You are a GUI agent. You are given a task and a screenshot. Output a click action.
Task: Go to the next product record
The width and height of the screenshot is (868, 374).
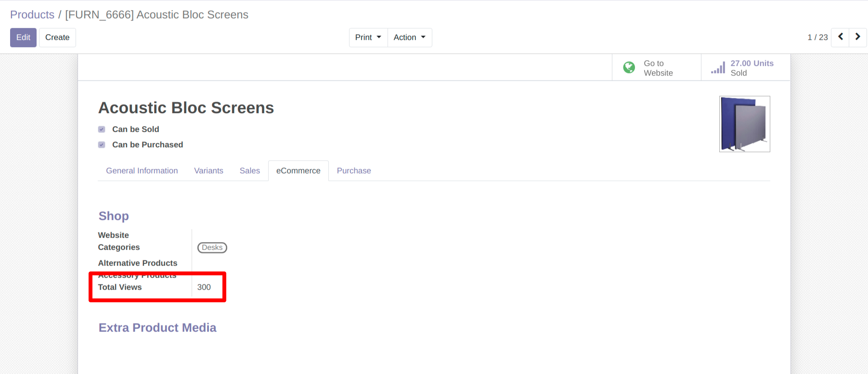point(857,37)
